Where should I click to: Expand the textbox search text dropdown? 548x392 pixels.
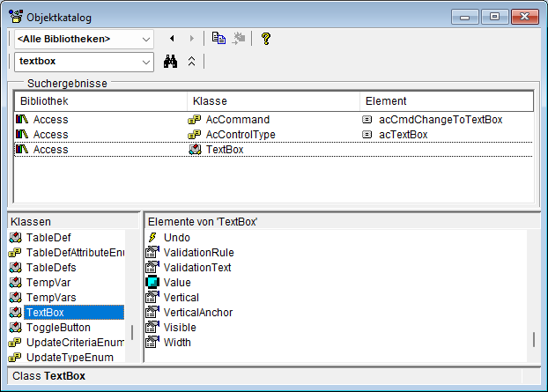(145, 62)
